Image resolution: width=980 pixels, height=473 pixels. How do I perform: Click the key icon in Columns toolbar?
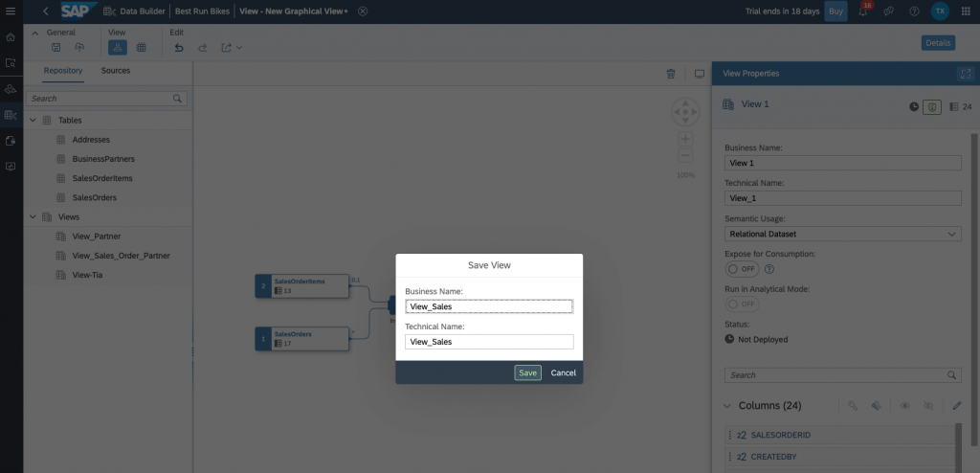[x=853, y=405]
